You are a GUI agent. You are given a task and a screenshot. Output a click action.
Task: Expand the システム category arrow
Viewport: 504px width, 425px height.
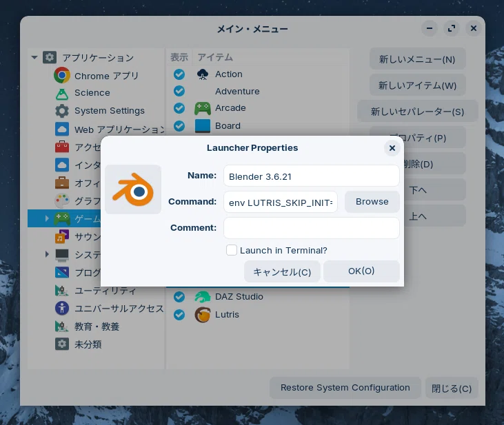tap(47, 254)
